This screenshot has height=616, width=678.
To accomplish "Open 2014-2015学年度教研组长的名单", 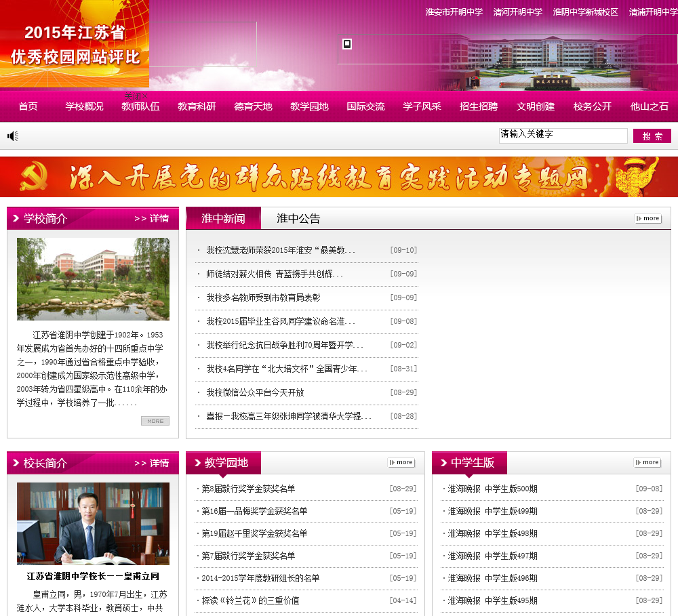I will [260, 579].
